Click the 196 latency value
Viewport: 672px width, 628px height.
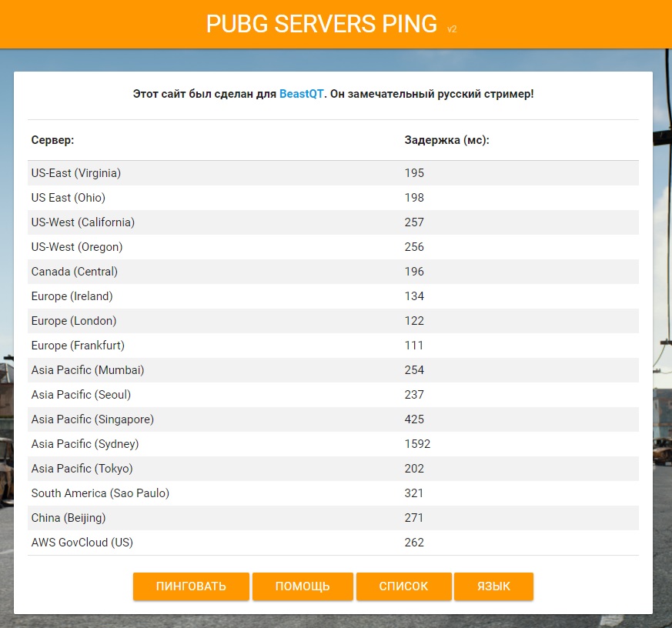tap(414, 272)
